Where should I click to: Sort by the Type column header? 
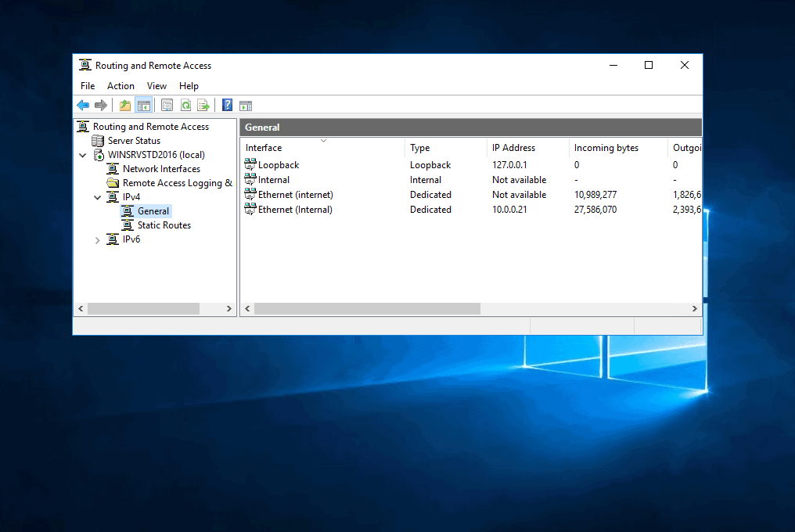point(446,148)
